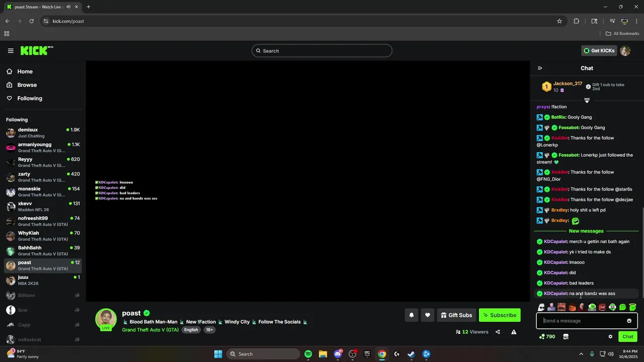
Task: Open the apps grid in bookmarks bar
Action: click(x=7, y=34)
